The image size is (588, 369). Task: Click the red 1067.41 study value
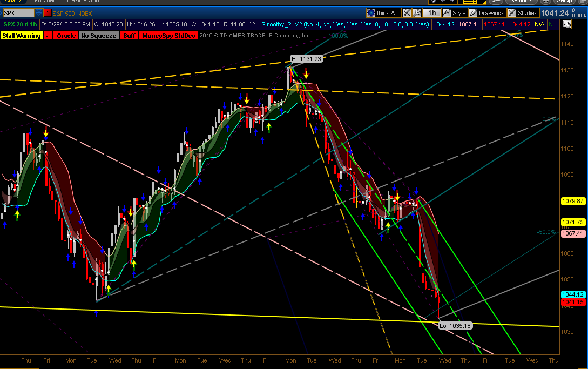point(494,24)
